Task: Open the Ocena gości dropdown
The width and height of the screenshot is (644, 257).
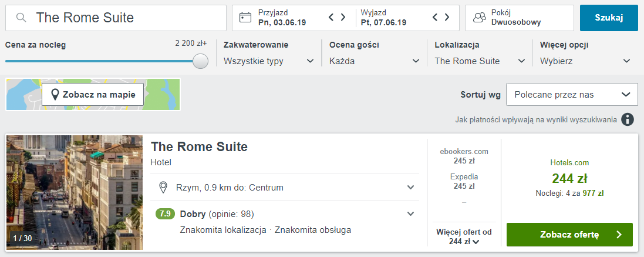Action: click(x=374, y=61)
